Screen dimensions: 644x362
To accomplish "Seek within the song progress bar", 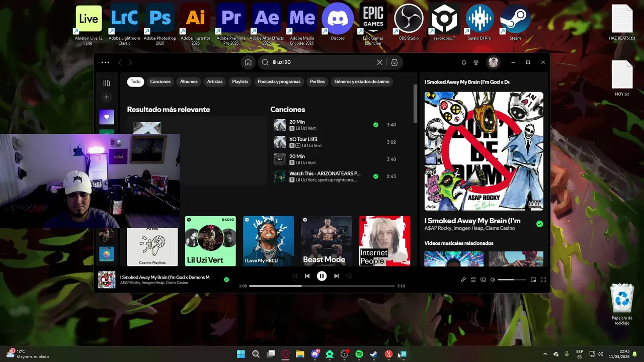I will [322, 286].
